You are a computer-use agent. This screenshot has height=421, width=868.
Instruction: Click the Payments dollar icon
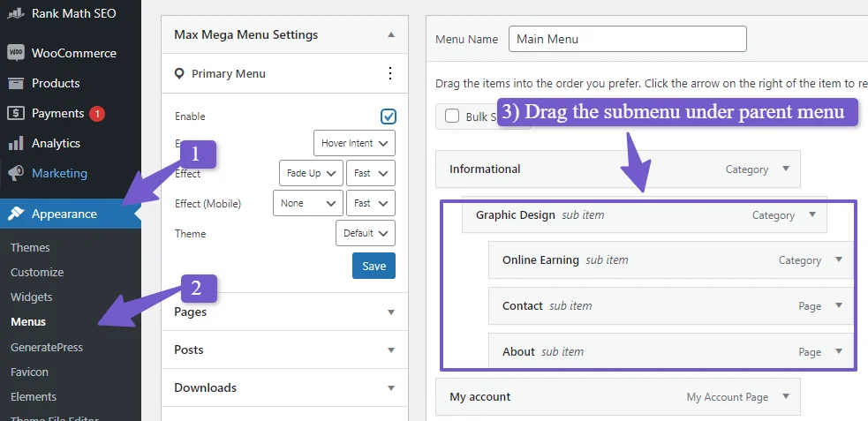[16, 113]
